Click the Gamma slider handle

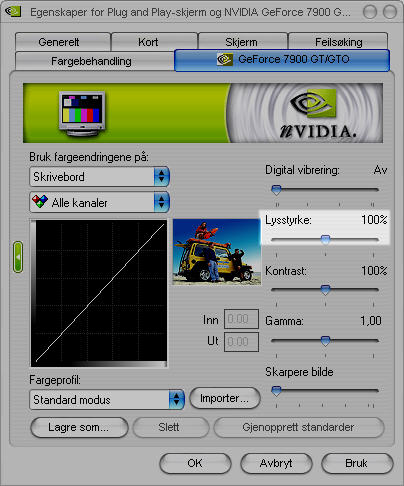[x=325, y=341]
